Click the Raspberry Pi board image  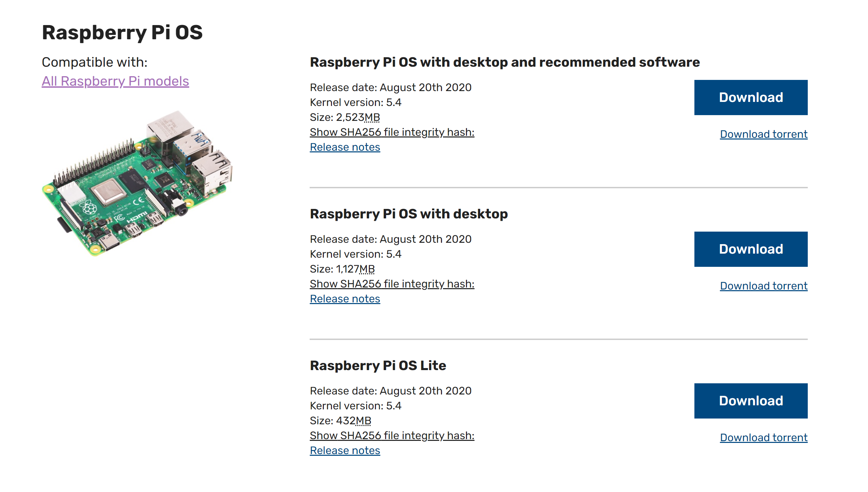click(137, 183)
